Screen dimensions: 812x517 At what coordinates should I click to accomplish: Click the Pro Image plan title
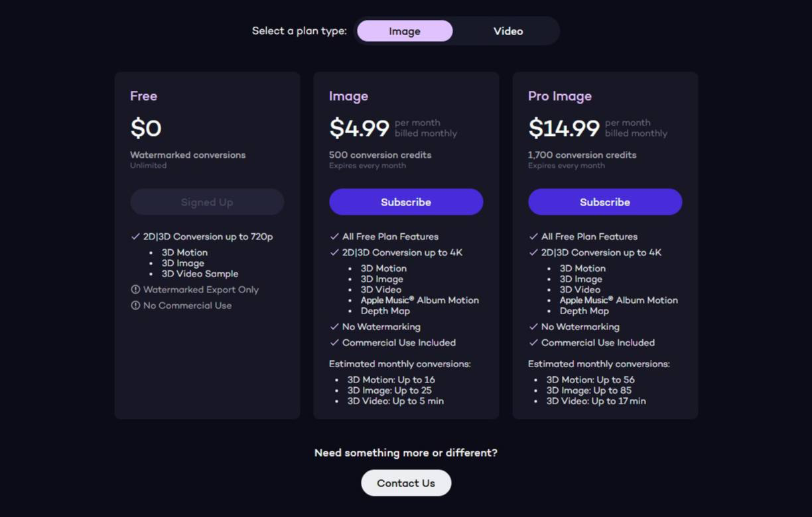[559, 96]
